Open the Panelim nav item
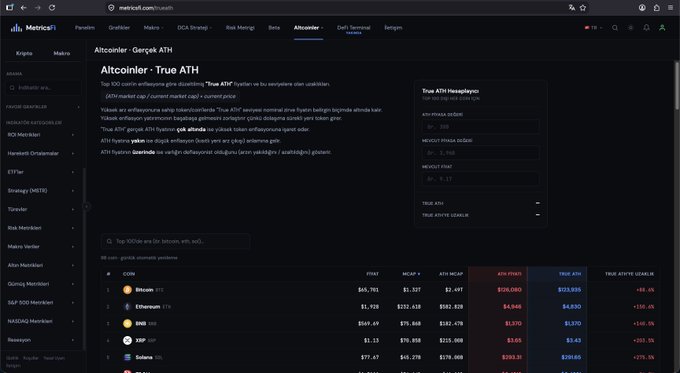 pos(85,28)
